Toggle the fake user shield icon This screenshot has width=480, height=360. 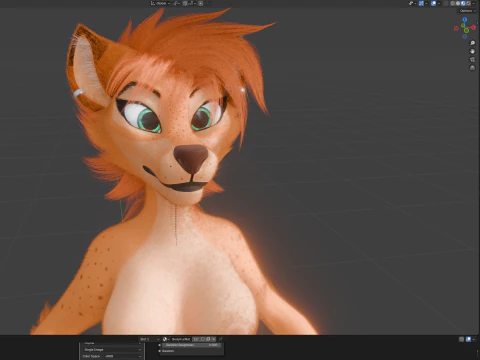203,339
